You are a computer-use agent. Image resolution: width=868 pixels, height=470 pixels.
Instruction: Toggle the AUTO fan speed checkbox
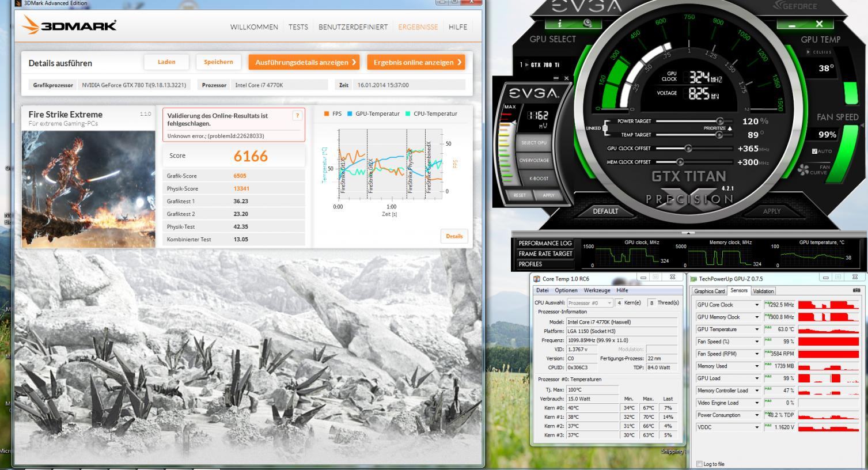click(814, 151)
